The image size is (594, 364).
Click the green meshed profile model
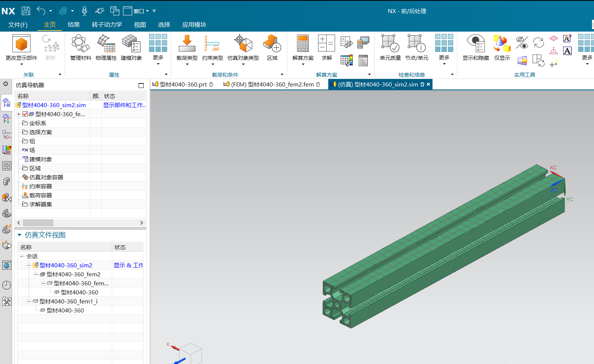click(x=443, y=246)
